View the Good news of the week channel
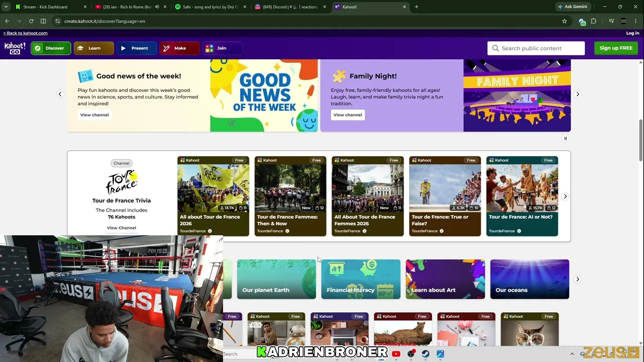 [95, 115]
